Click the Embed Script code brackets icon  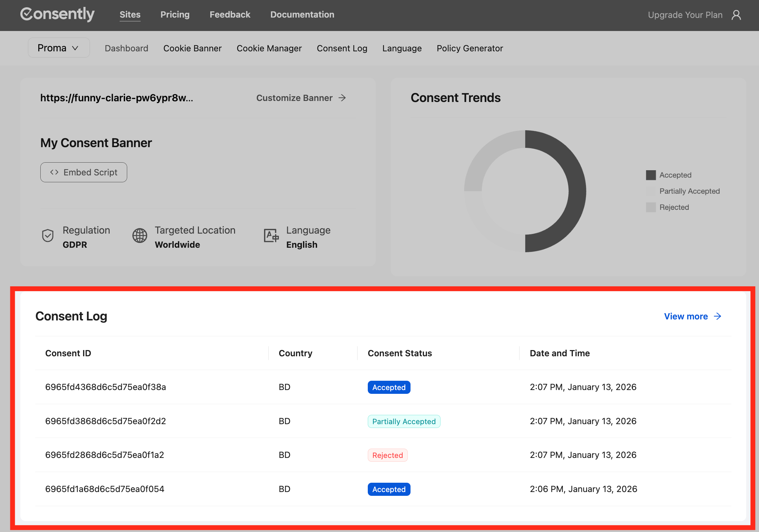coord(54,172)
